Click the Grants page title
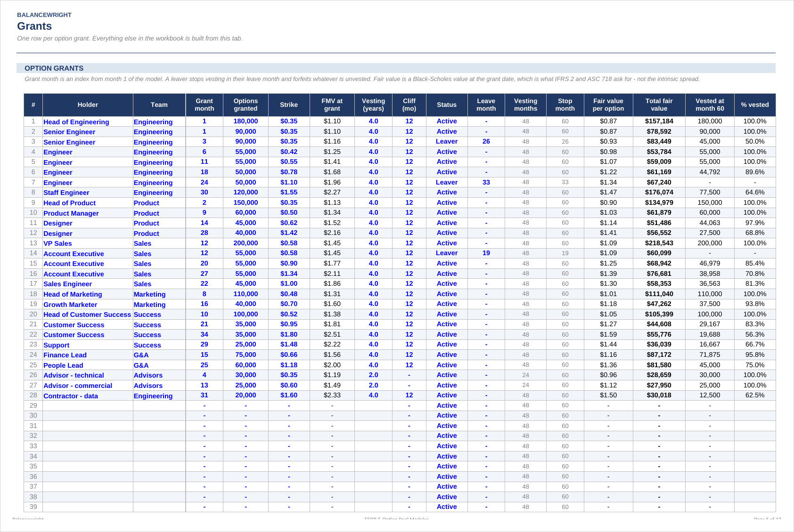The width and height of the screenshot is (794, 532). coord(34,26)
